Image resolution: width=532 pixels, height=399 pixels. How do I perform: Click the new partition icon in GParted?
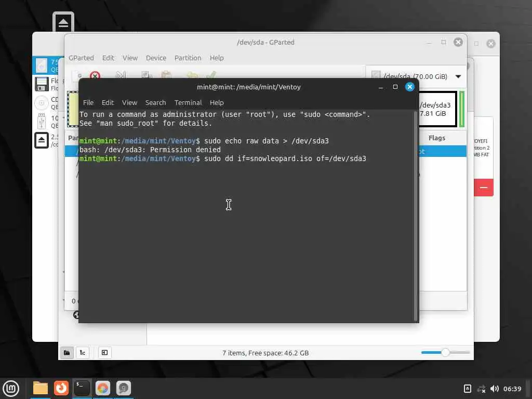click(x=76, y=75)
